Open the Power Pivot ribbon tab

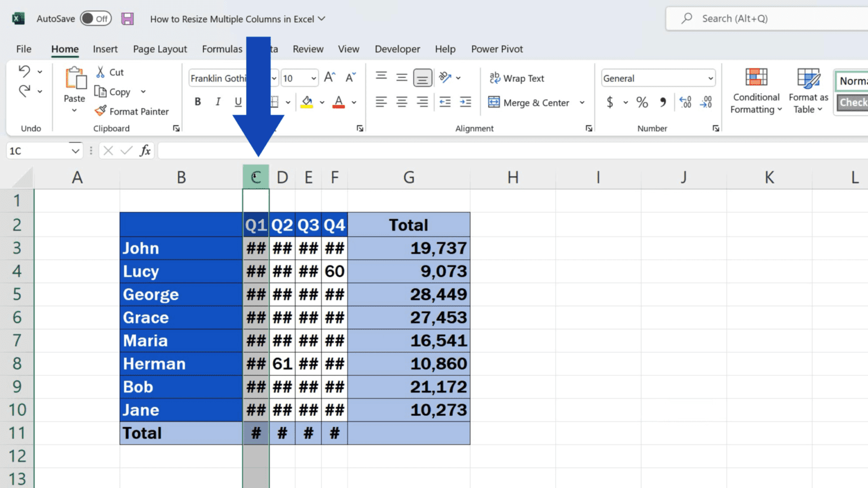[497, 49]
